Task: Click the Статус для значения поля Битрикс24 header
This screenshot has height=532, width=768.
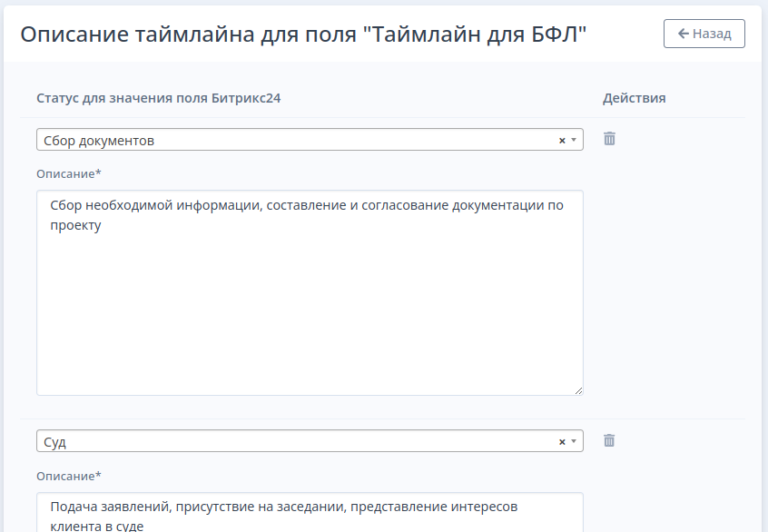Action: tap(158, 98)
